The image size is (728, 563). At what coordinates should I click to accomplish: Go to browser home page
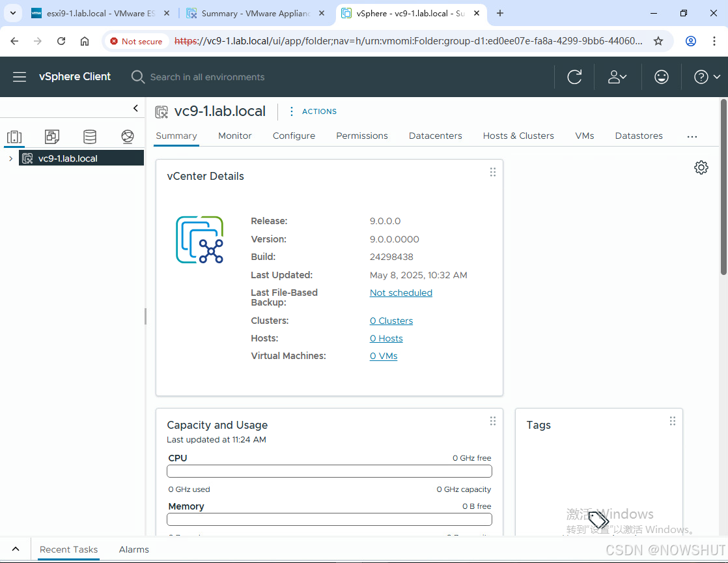pos(85,41)
